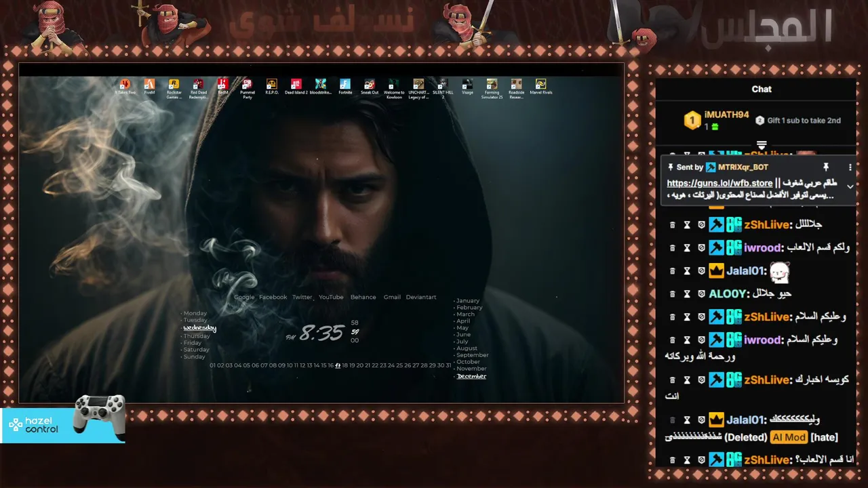This screenshot has height=488, width=868.
Task: Click 'Wednesday' in the weekday list
Action: [199, 328]
